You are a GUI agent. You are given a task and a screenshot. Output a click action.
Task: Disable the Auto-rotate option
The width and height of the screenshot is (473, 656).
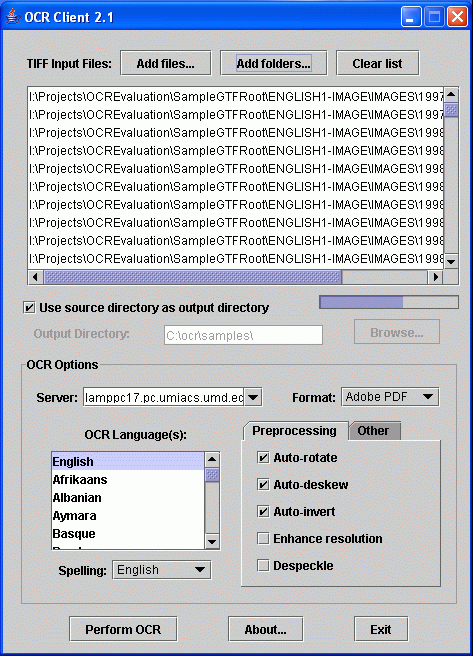(x=263, y=458)
